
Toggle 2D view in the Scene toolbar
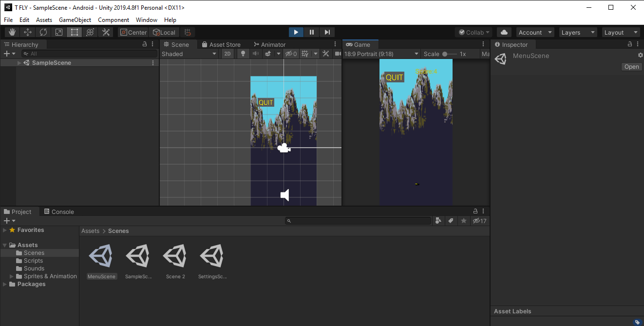pos(227,54)
